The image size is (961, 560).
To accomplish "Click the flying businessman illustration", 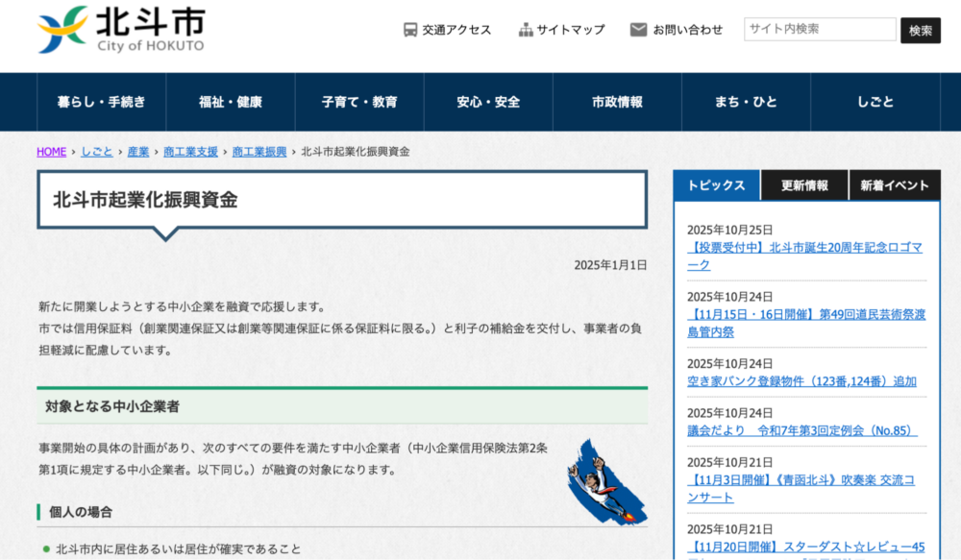I will click(x=605, y=482).
